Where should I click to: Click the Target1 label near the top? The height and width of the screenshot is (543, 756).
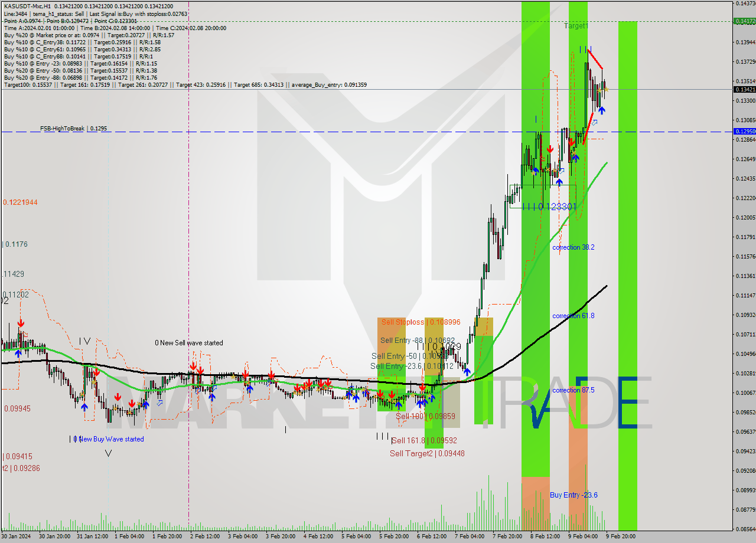576,26
